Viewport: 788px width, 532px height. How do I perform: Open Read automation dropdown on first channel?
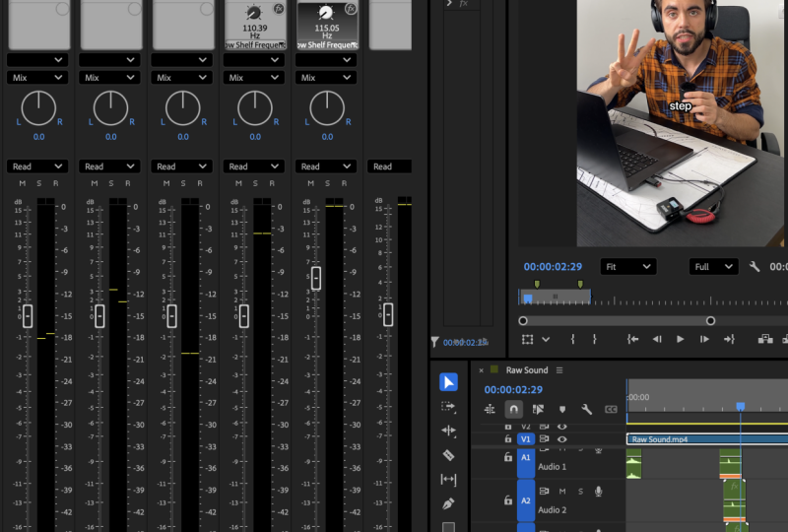[37, 166]
